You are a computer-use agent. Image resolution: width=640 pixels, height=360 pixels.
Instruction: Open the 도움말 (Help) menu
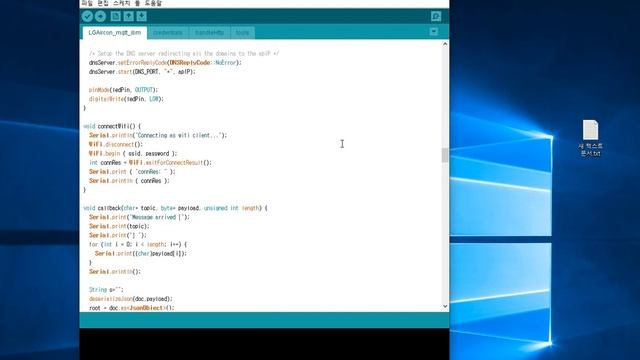click(x=153, y=3)
